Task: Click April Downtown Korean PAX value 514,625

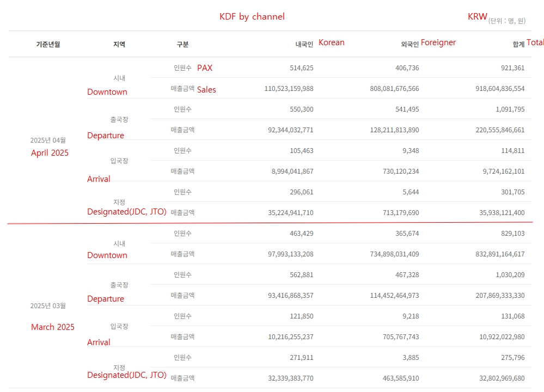Action: 302,68
